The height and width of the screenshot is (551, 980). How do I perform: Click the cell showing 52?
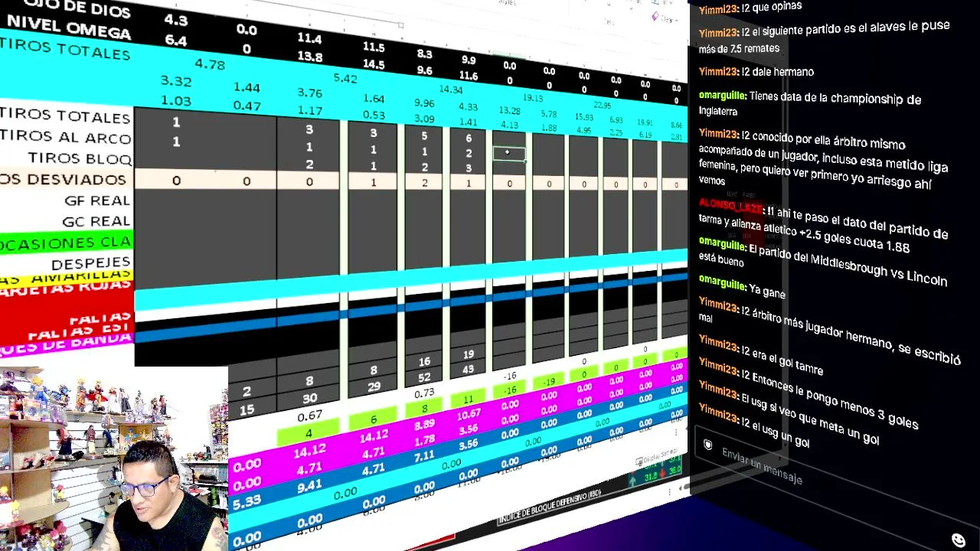click(x=424, y=377)
